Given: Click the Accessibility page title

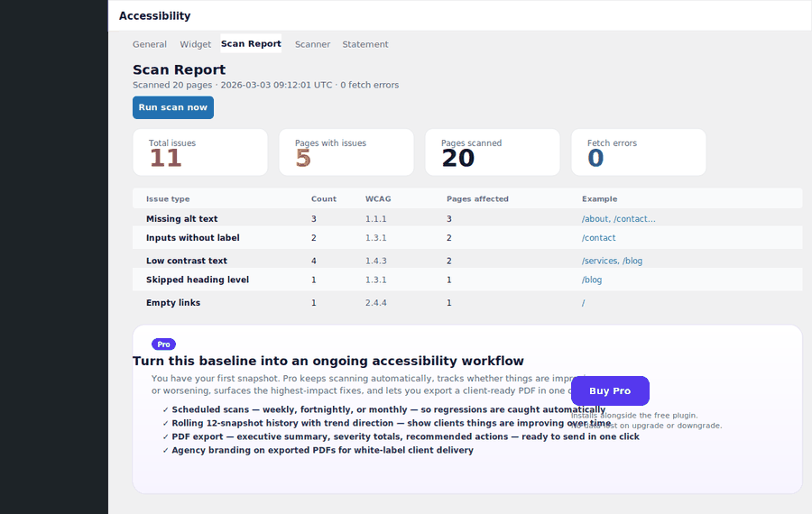Looking at the screenshot, I should click(x=155, y=16).
